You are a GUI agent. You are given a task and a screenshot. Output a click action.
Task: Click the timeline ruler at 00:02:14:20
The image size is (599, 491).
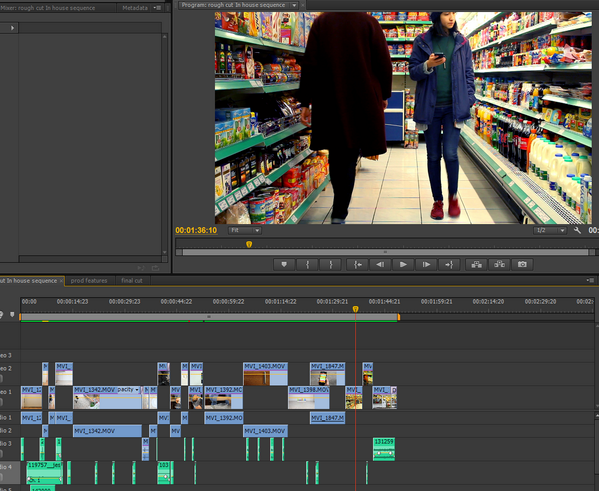[x=488, y=301]
